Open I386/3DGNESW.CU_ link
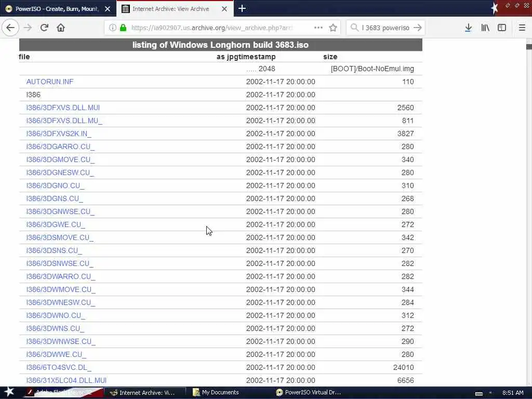 click(60, 172)
